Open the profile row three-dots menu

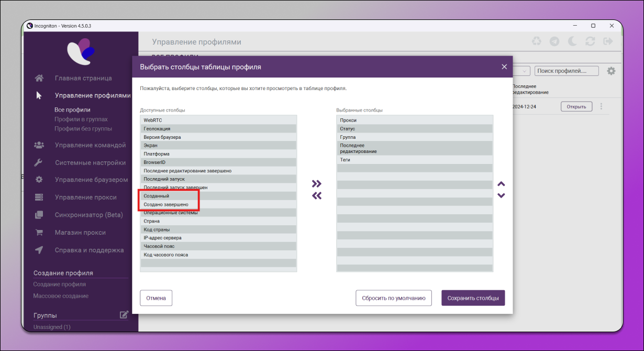click(x=601, y=107)
